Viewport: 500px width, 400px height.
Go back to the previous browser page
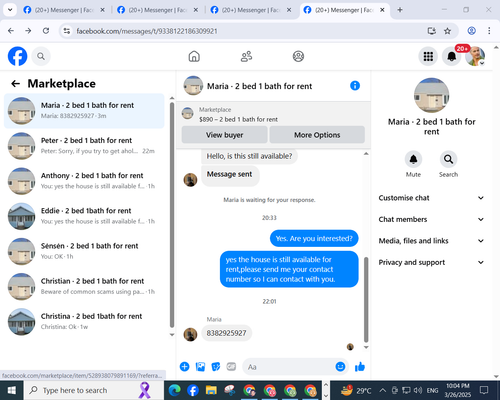[x=11, y=31]
